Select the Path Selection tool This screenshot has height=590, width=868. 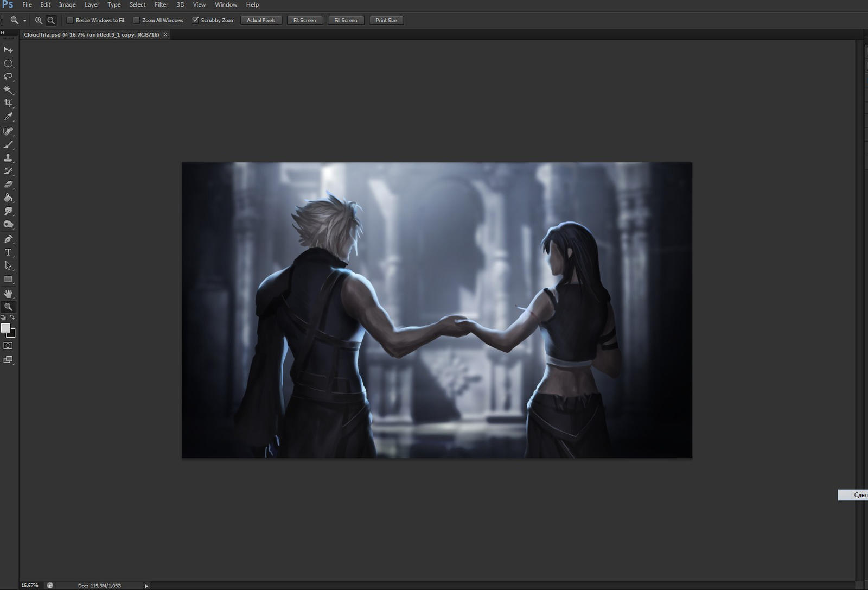tap(8, 266)
